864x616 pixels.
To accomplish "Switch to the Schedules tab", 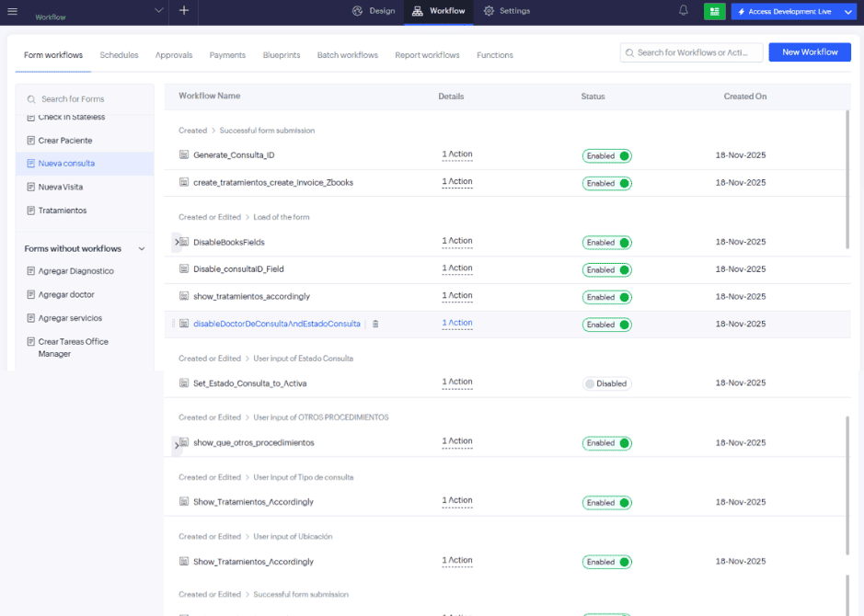I will click(x=119, y=55).
